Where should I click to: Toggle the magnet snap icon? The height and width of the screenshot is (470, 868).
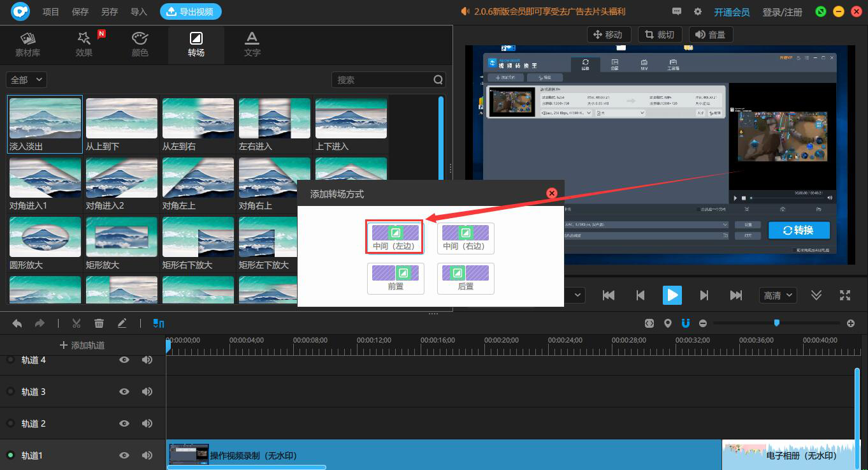click(x=686, y=323)
